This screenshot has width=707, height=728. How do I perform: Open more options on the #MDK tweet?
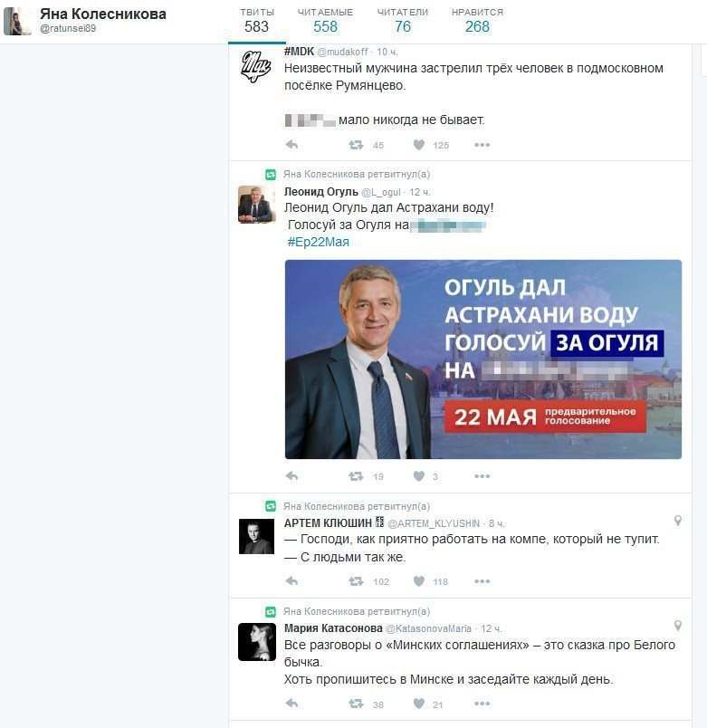pyautogui.click(x=482, y=145)
